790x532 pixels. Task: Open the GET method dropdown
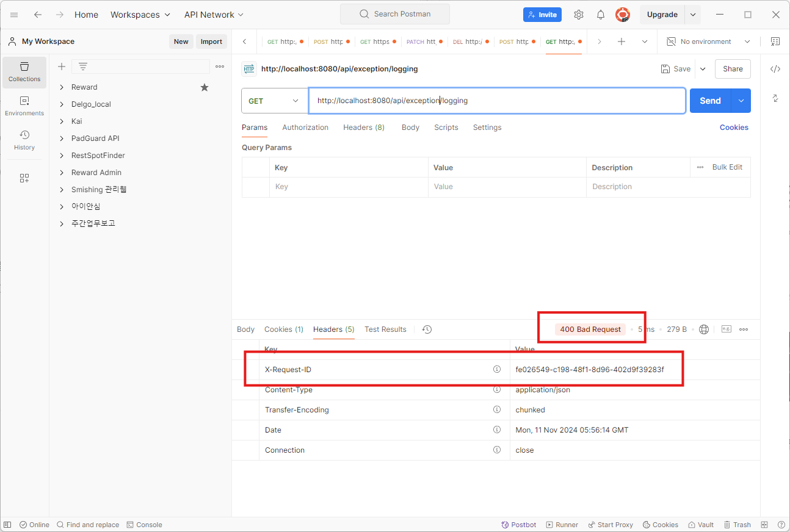click(x=275, y=101)
